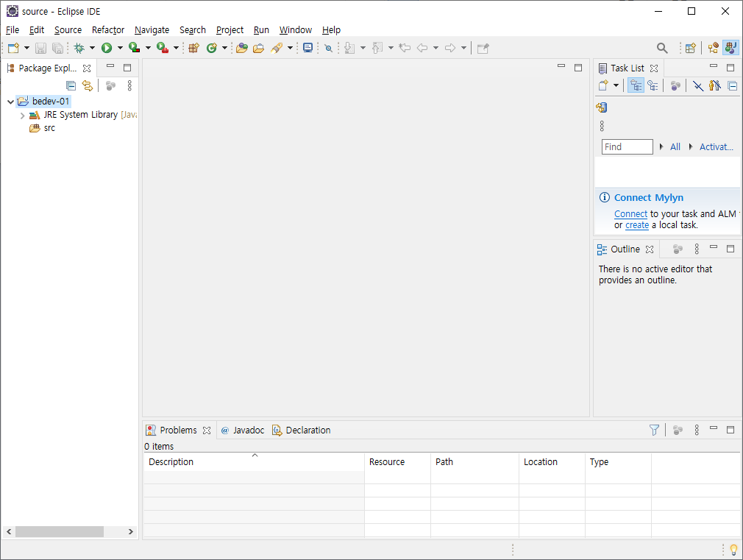Click the lightbulb tip icon in status bar
Screen dimensions: 743x560
pyautogui.click(x=733, y=550)
